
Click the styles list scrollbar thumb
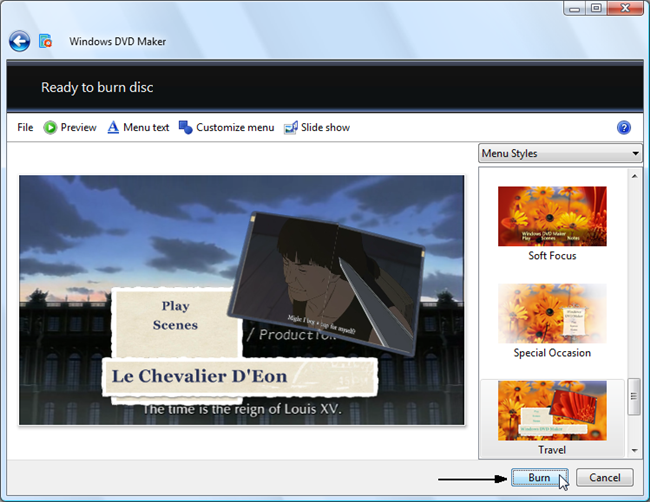(x=634, y=397)
